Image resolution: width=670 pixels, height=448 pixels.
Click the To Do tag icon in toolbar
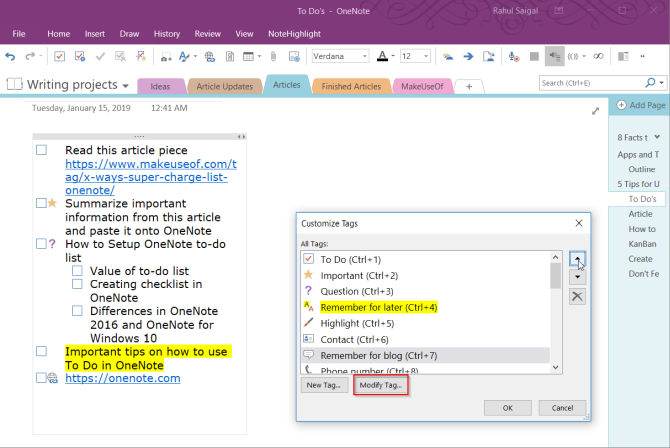(x=59, y=56)
